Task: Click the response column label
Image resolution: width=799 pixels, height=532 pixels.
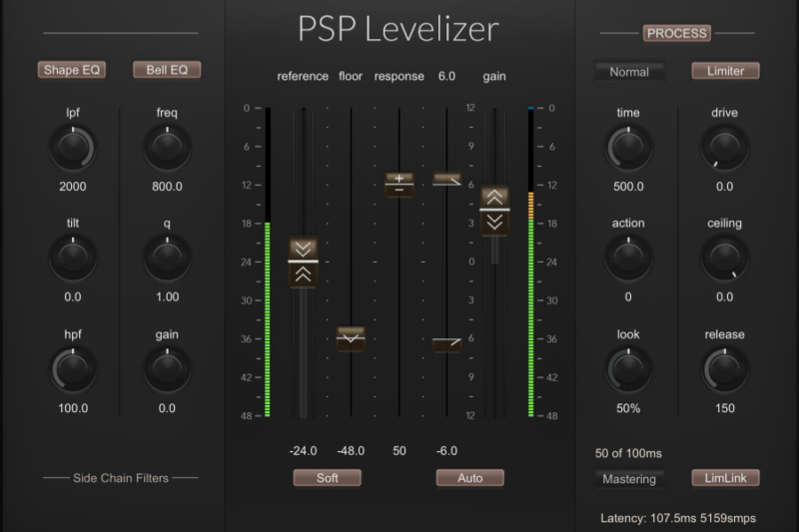Action: point(399,77)
